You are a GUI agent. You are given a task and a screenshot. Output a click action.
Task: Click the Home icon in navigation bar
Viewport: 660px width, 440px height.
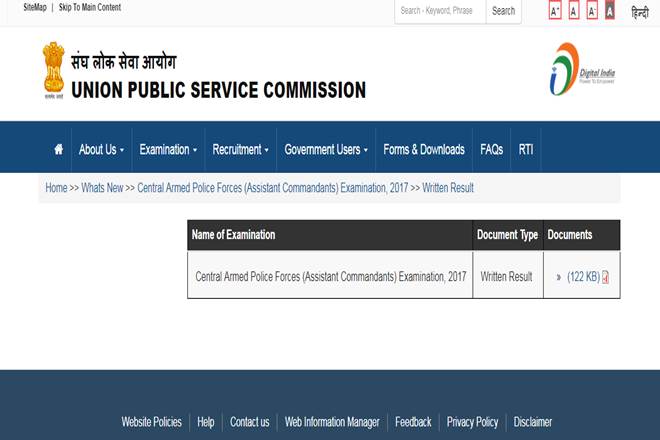(x=58, y=149)
